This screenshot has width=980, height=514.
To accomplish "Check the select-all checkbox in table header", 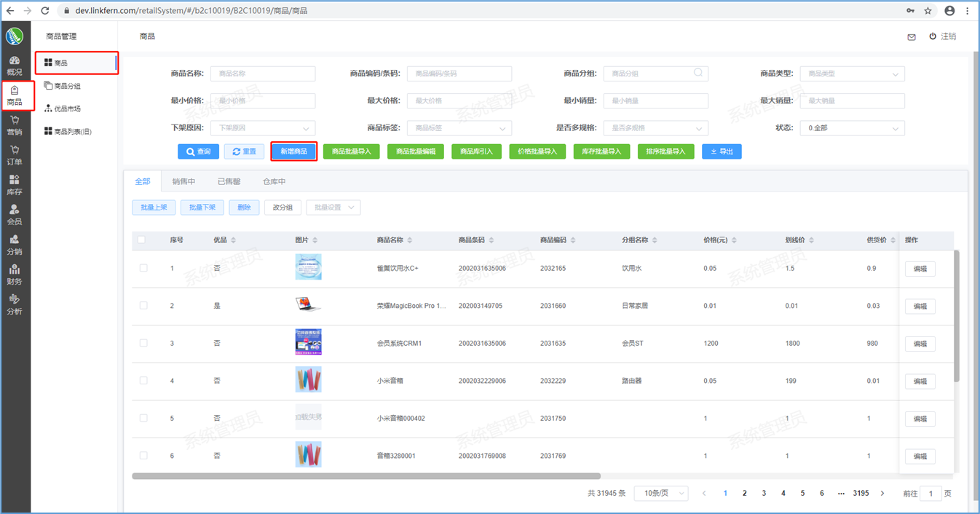I will (142, 240).
